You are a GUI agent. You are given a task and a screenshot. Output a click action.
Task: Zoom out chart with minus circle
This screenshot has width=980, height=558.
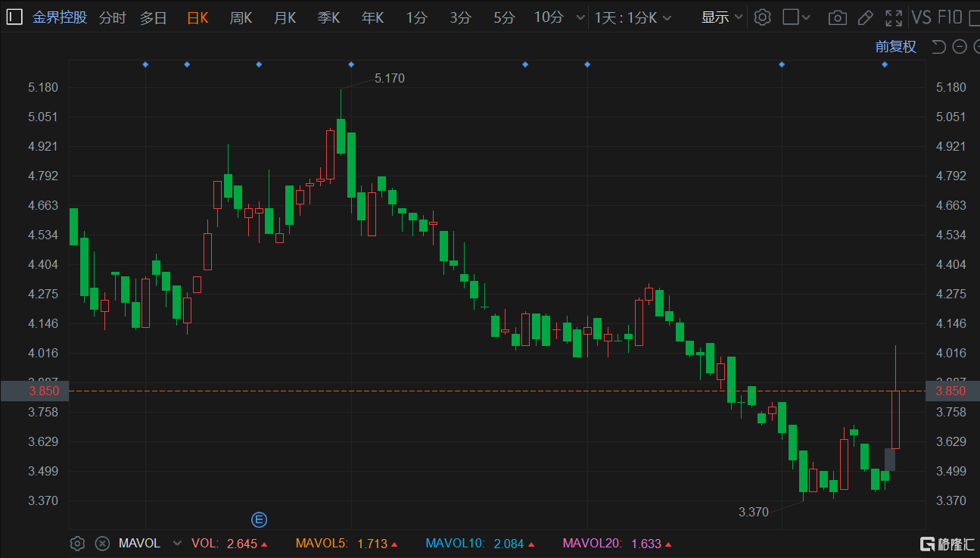(960, 47)
